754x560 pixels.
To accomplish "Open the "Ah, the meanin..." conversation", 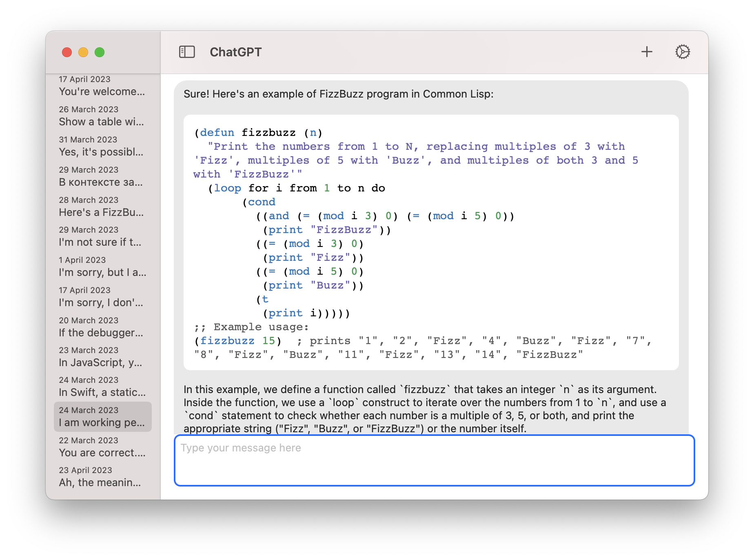I will coord(103,477).
